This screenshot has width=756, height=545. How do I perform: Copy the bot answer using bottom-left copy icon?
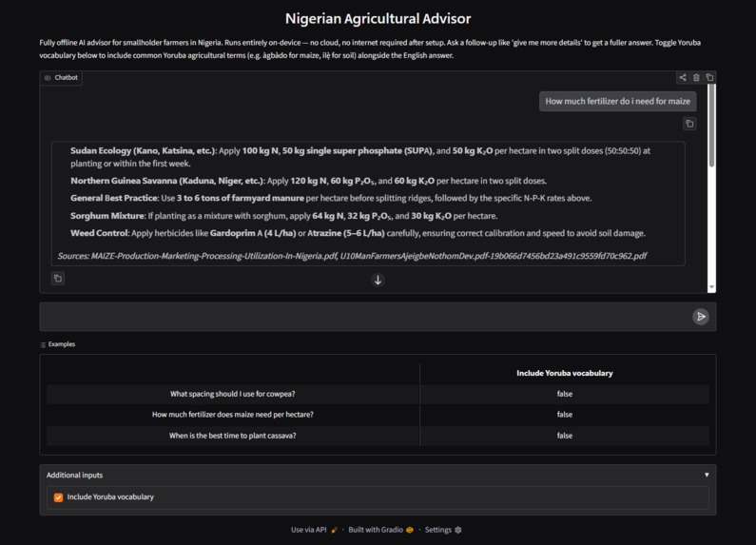pyautogui.click(x=58, y=279)
